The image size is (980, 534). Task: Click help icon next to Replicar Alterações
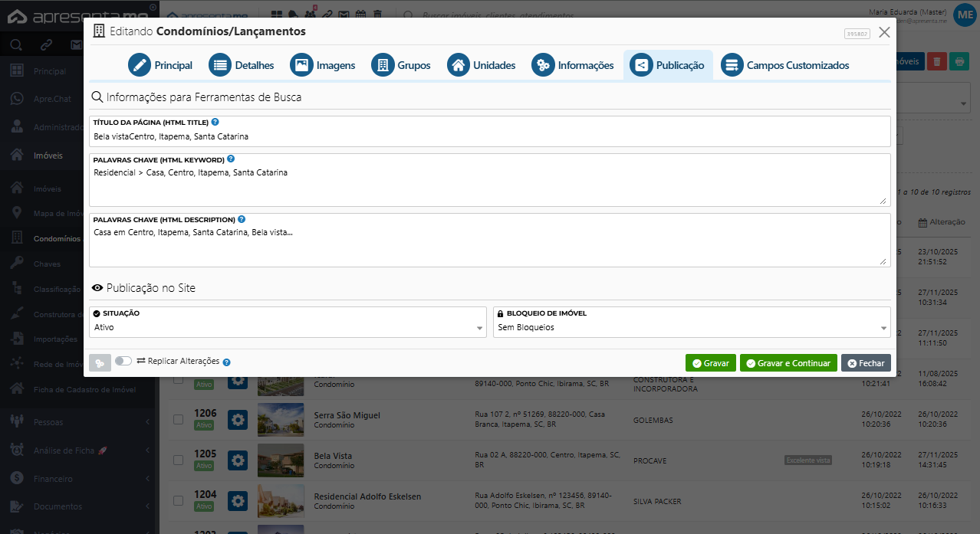pyautogui.click(x=226, y=362)
